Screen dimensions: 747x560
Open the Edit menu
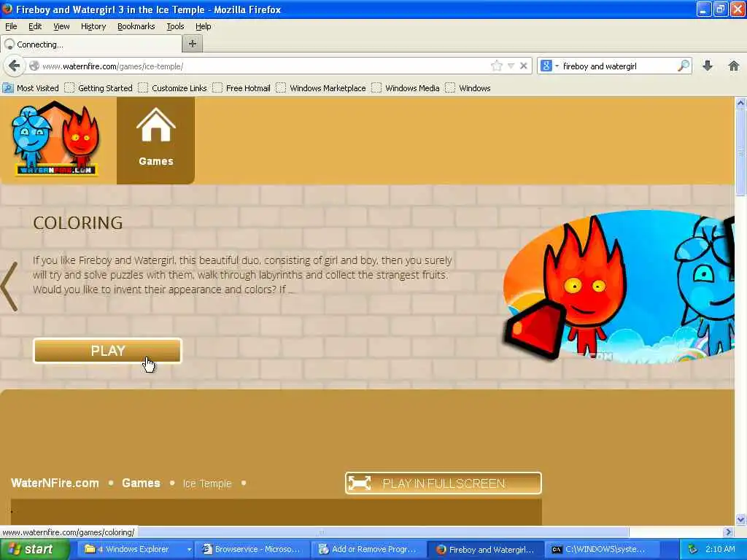35,26
